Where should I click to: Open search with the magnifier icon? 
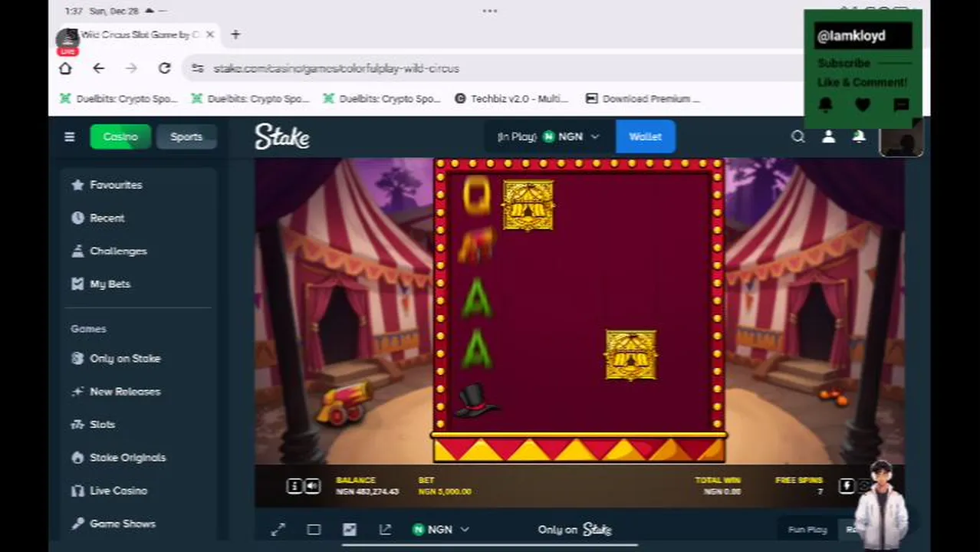(798, 136)
